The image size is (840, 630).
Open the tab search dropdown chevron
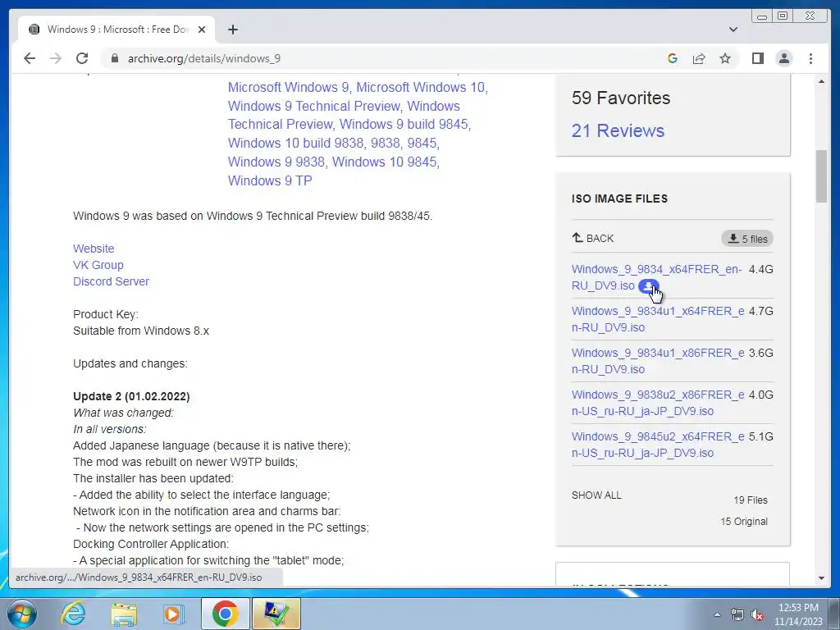(x=733, y=30)
